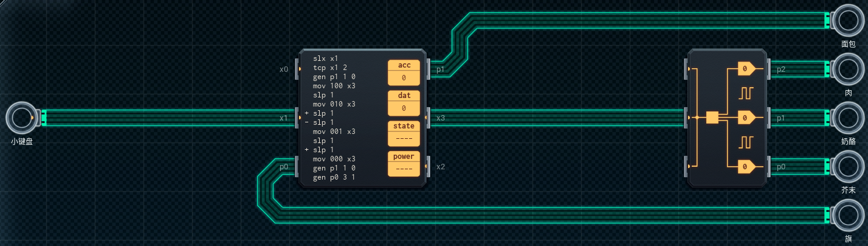Place cursor on 'tcp x1 2' line
Screen dimensions: 868x246
click(x=330, y=68)
